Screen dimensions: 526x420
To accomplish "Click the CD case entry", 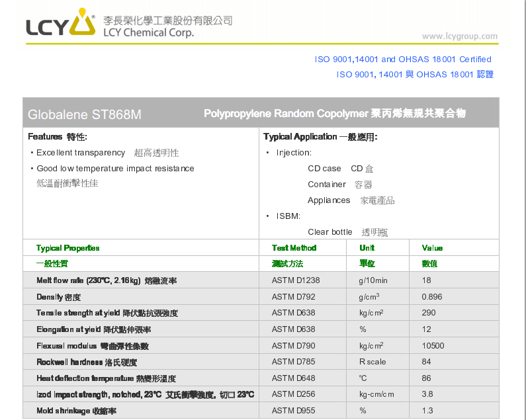I will coord(341,169).
